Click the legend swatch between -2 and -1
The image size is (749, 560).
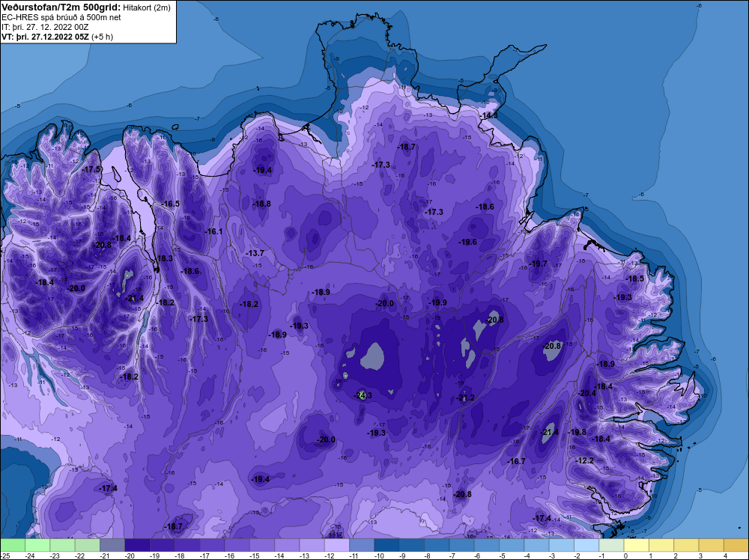coord(586,545)
